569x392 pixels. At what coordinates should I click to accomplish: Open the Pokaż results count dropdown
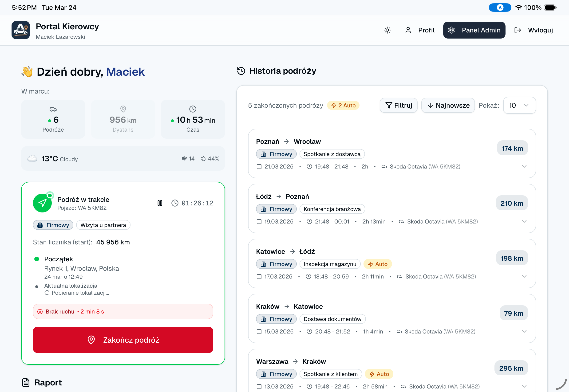519,105
